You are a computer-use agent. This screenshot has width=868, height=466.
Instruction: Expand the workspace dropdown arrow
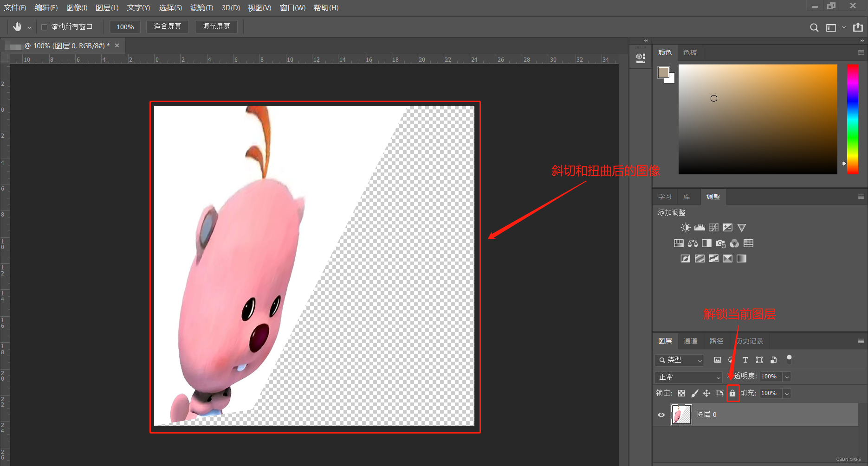844,27
